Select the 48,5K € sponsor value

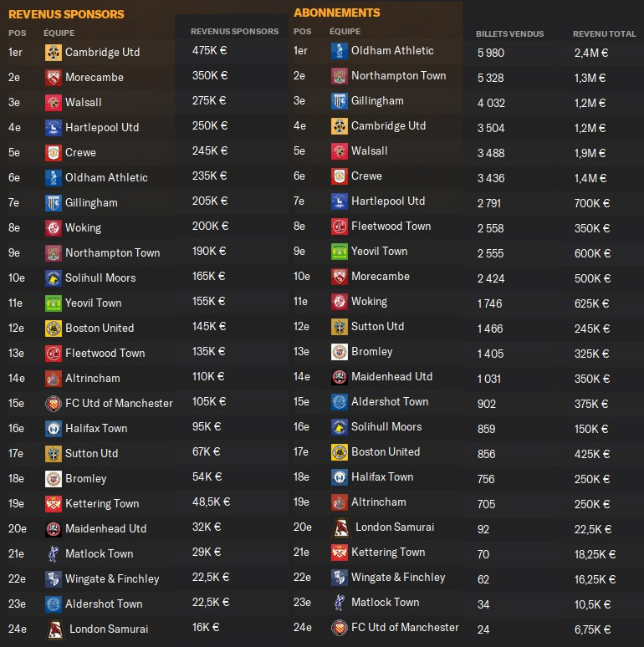[212, 502]
